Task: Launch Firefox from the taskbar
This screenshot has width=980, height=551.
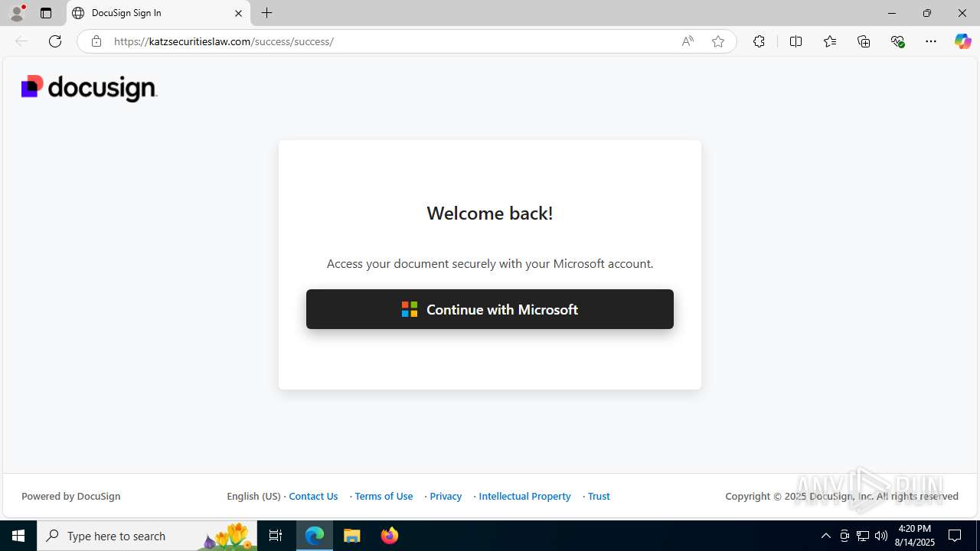Action: pos(390,536)
